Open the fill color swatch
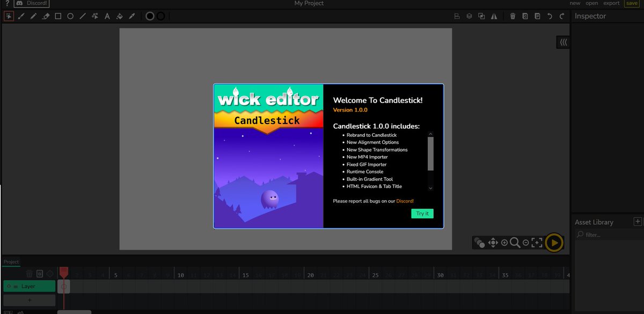Viewport: 644px width, 314px height. click(150, 16)
